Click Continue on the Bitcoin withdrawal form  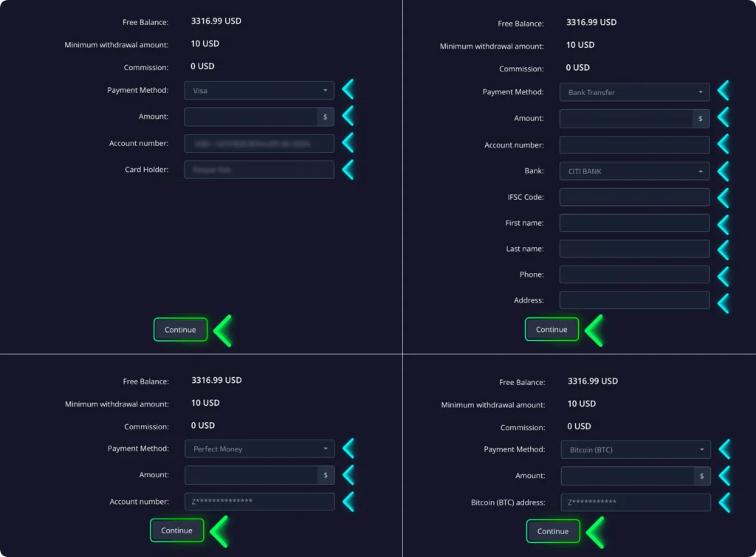553,531
